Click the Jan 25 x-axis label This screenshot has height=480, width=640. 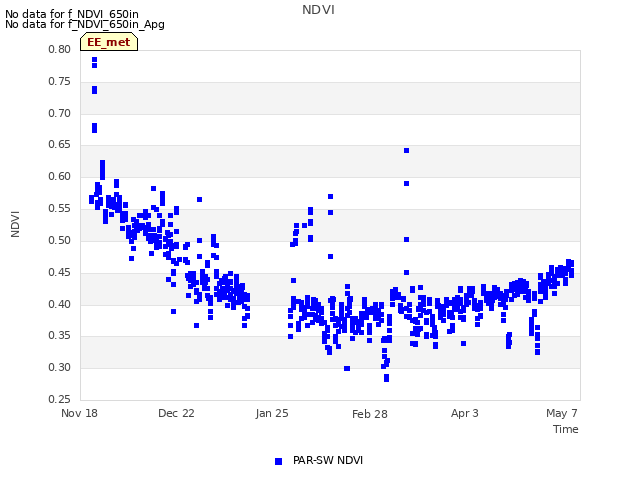pyautogui.click(x=272, y=413)
